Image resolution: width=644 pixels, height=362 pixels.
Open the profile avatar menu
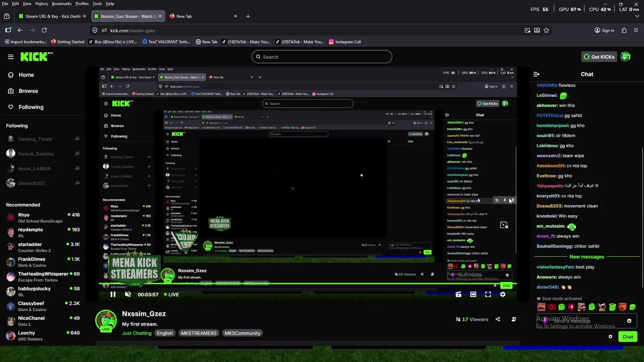625,57
